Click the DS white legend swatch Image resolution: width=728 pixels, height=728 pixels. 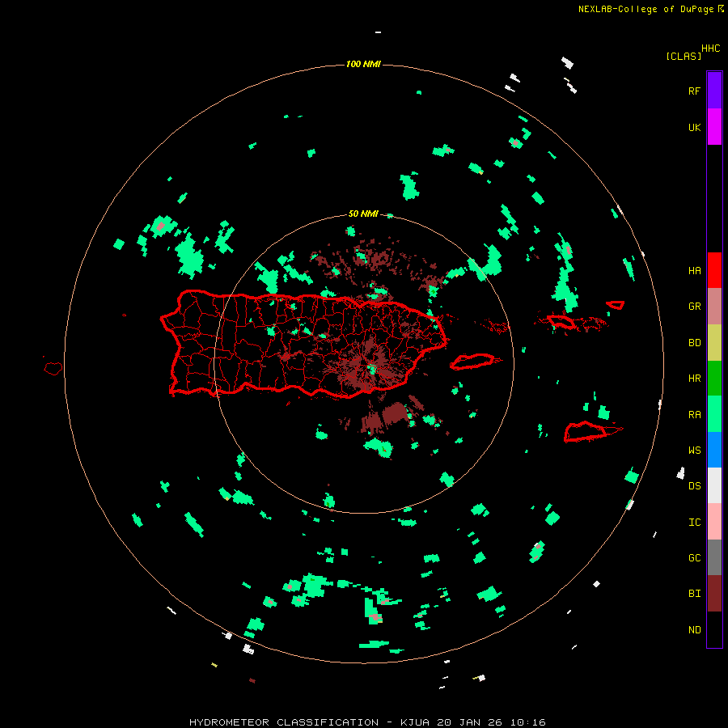(x=714, y=485)
